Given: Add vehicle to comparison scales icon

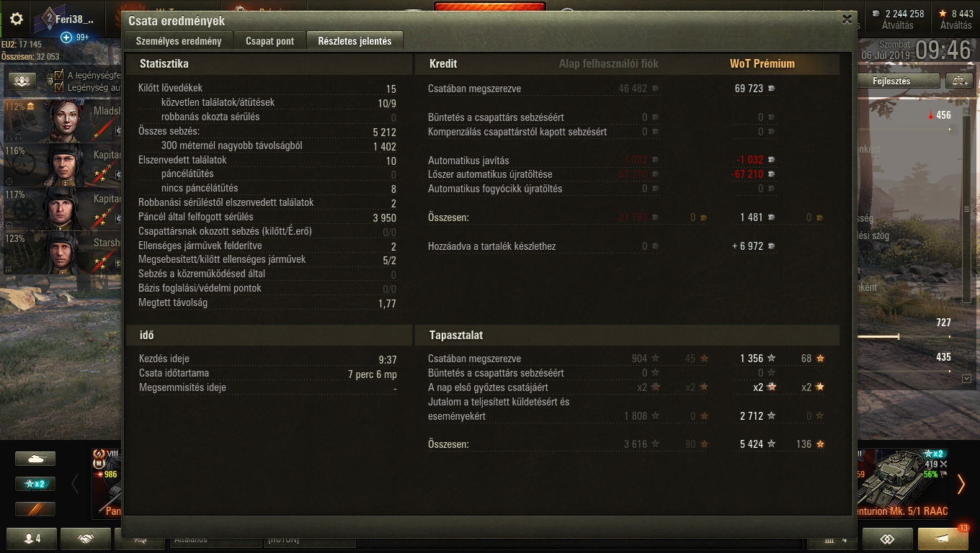Looking at the screenshot, I should click(961, 81).
